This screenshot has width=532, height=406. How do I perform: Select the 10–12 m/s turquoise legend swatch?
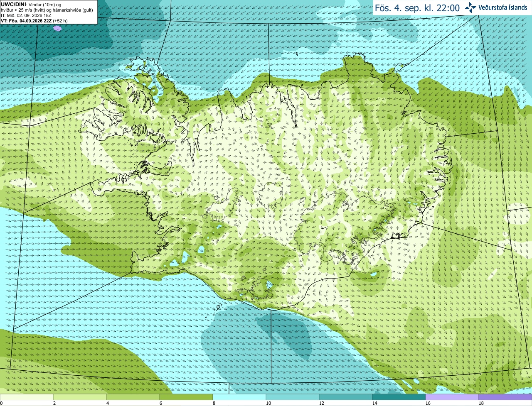pos(293,397)
